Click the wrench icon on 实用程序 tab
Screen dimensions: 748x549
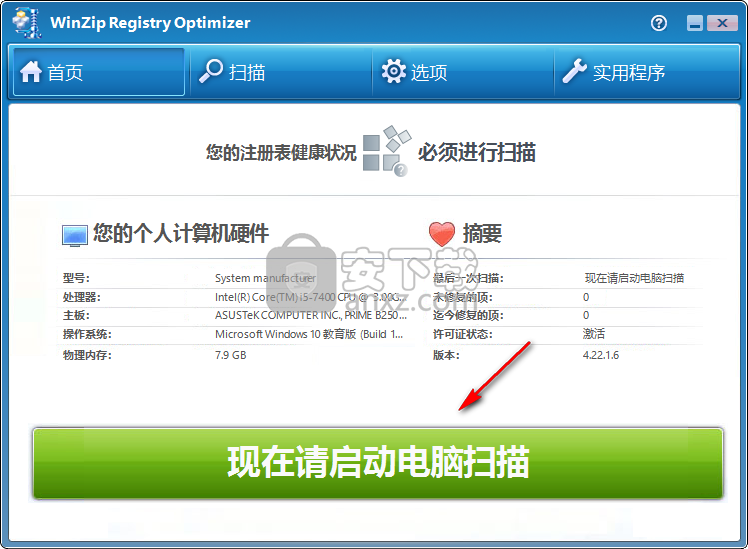click(574, 71)
